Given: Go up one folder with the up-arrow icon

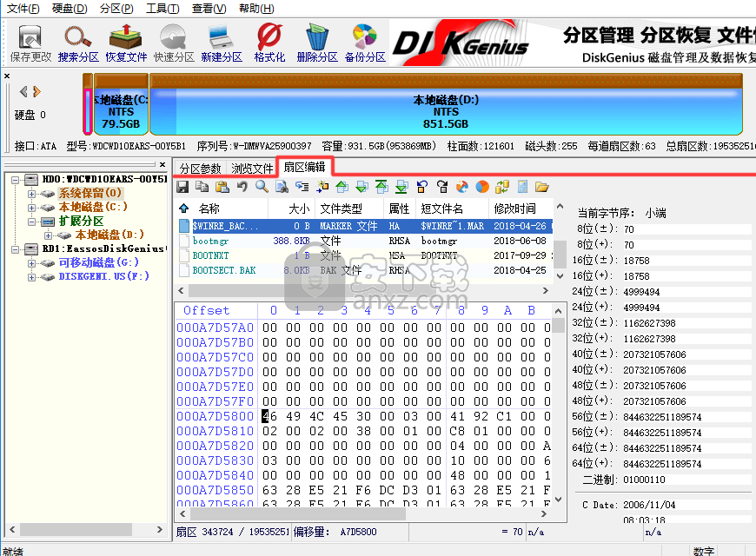Looking at the screenshot, I should [x=183, y=208].
